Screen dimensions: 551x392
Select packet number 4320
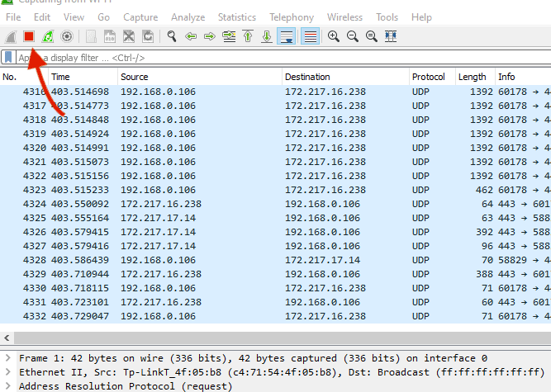pyautogui.click(x=276, y=148)
